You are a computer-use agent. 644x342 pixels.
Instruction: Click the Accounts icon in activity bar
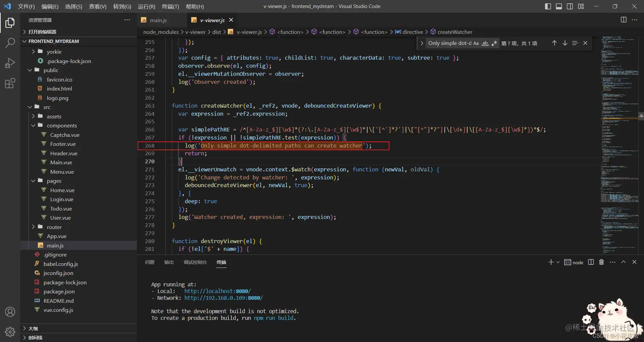coord(10,312)
